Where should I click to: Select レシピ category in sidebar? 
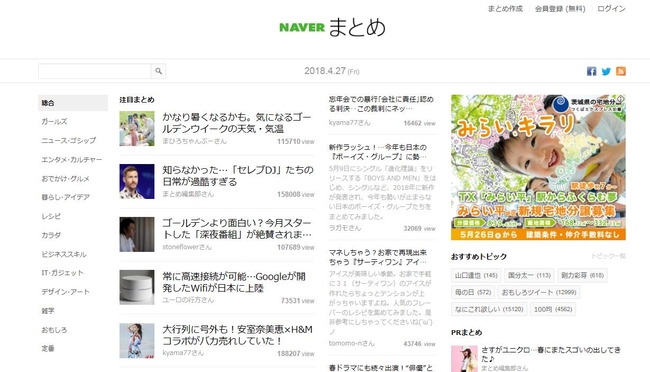[x=51, y=216]
